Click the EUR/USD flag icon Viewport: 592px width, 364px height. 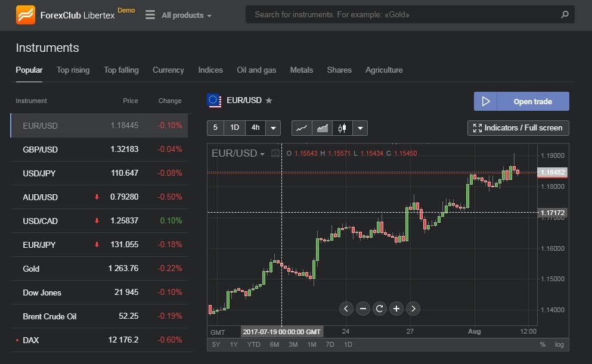214,100
